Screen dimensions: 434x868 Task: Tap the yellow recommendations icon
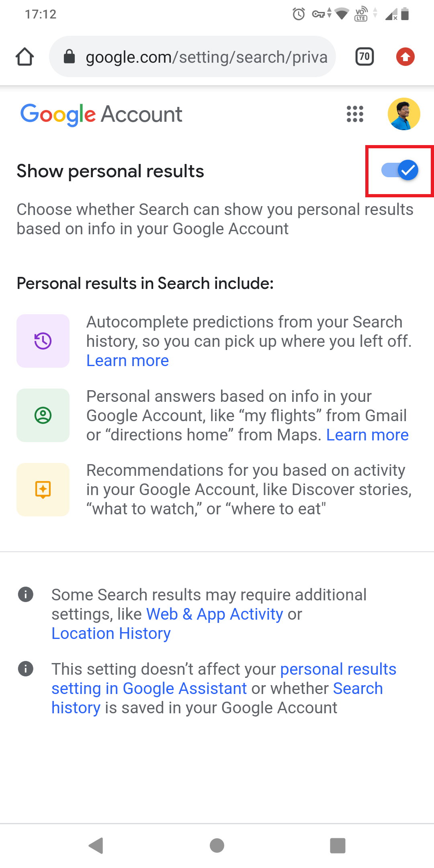(x=43, y=489)
